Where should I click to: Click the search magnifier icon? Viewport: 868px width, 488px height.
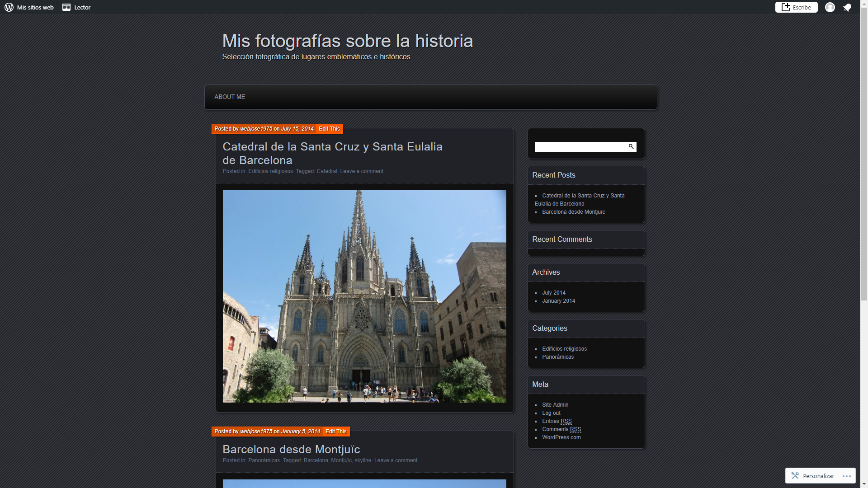(x=631, y=146)
